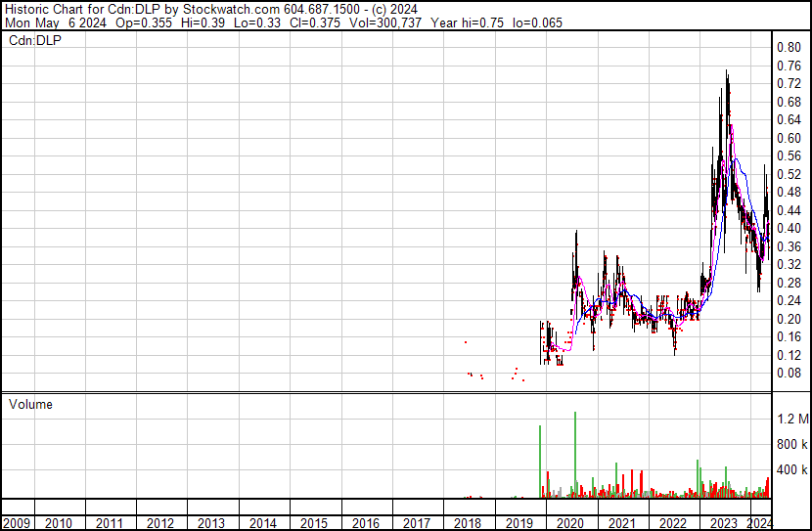Click the lo=0.065 year low value
The height and width of the screenshot is (531, 812).
[537, 22]
